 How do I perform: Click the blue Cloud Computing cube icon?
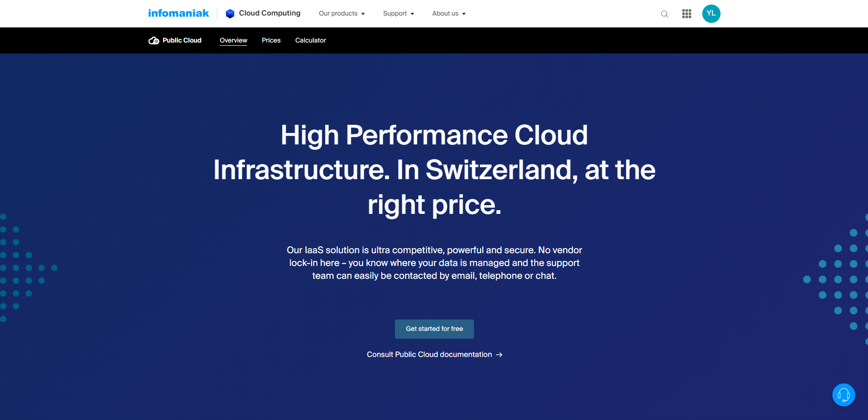pos(230,14)
